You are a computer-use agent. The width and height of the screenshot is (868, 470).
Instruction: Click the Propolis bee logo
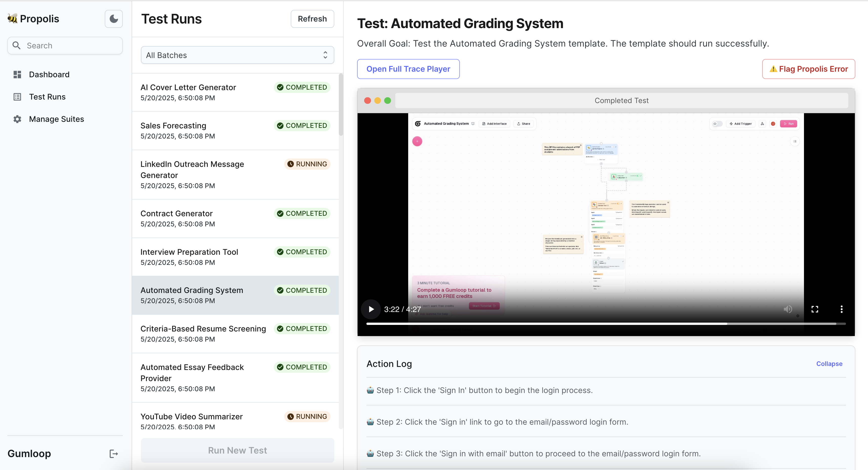12,18
